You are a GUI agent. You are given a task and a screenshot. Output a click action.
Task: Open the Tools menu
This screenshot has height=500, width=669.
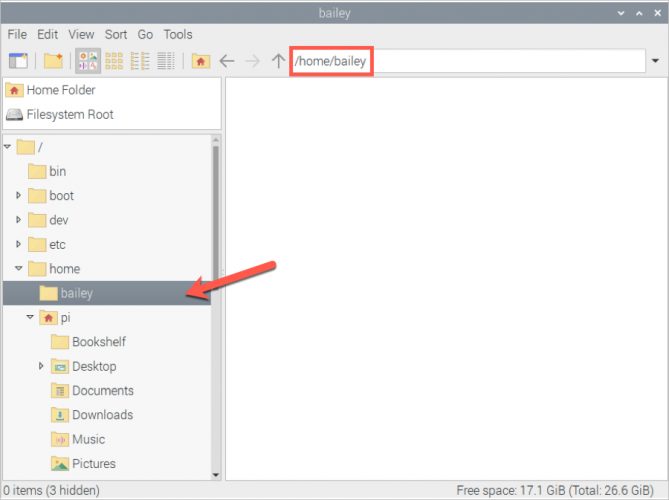click(x=178, y=35)
